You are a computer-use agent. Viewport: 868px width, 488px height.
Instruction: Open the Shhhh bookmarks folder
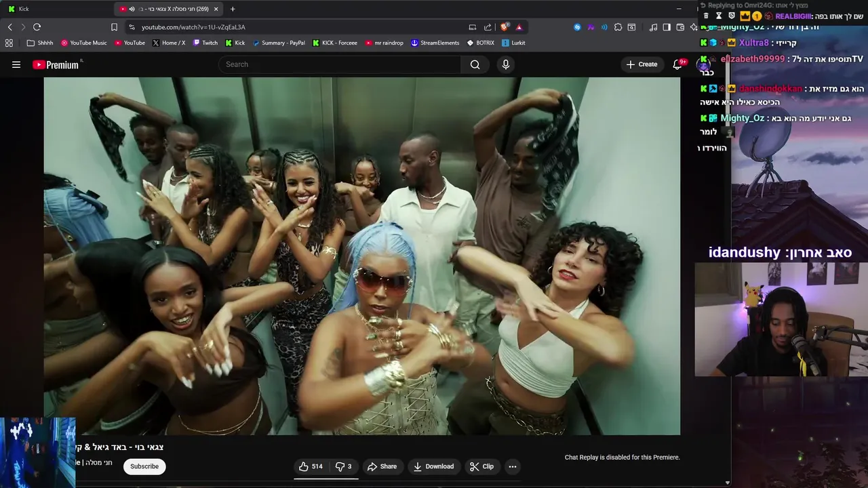(x=40, y=43)
